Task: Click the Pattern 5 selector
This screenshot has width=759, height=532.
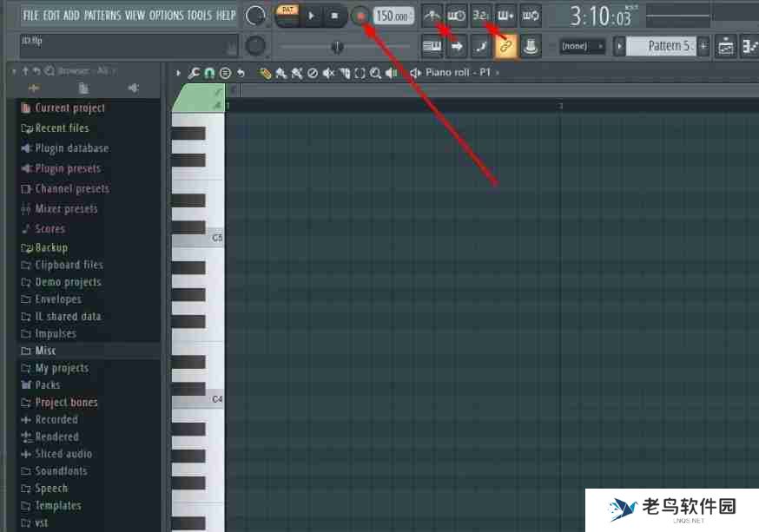Action: tap(661, 46)
